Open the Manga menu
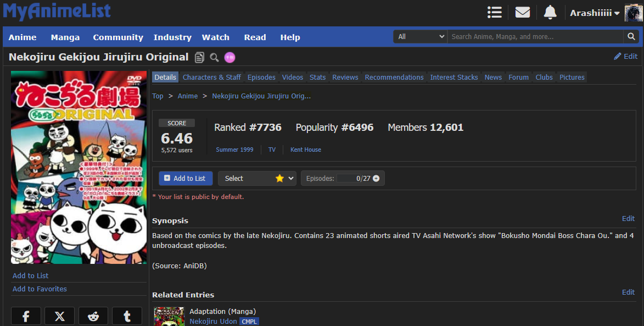This screenshot has height=326, width=644. [x=65, y=37]
